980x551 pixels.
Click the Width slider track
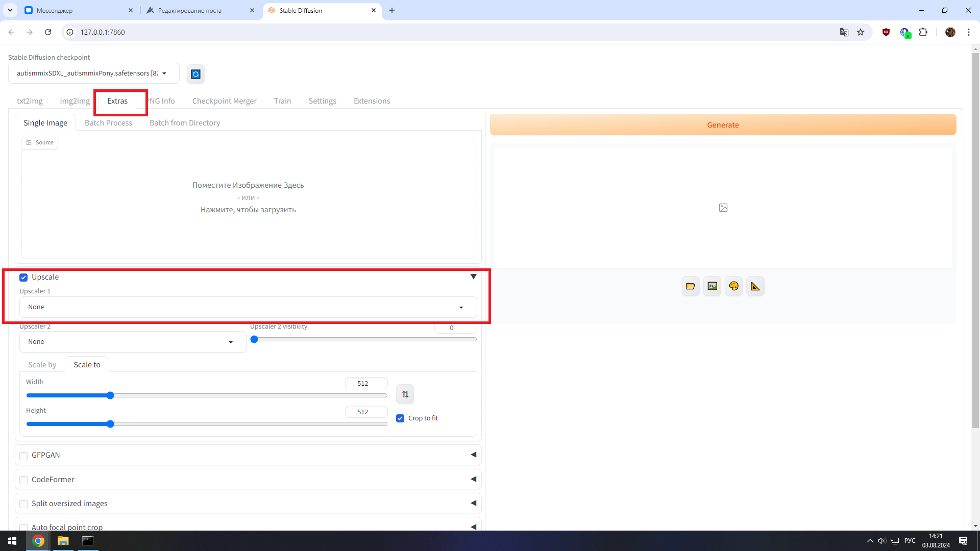(x=207, y=395)
